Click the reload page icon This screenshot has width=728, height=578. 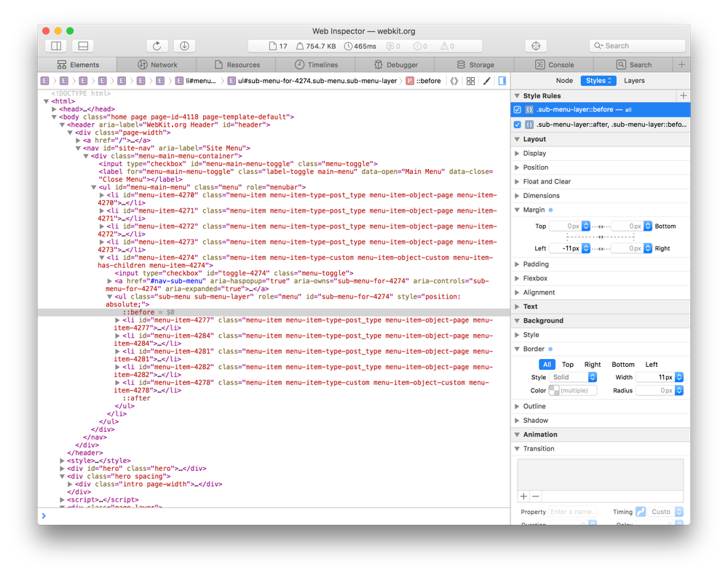click(157, 46)
